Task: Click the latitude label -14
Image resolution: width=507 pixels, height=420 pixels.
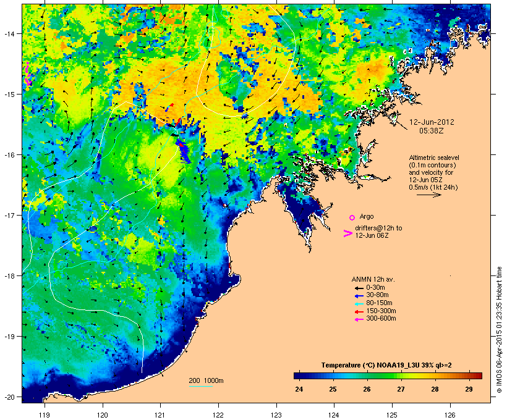Action: [9, 33]
